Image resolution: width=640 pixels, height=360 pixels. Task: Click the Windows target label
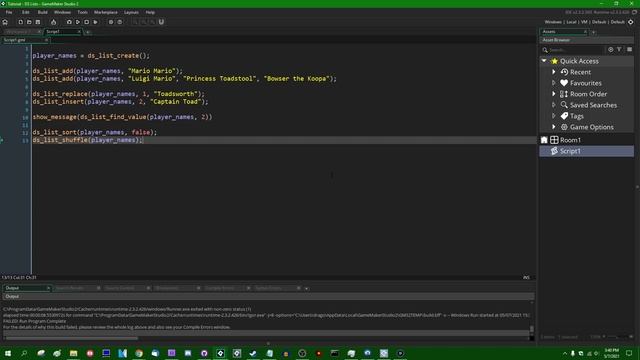pyautogui.click(x=553, y=22)
